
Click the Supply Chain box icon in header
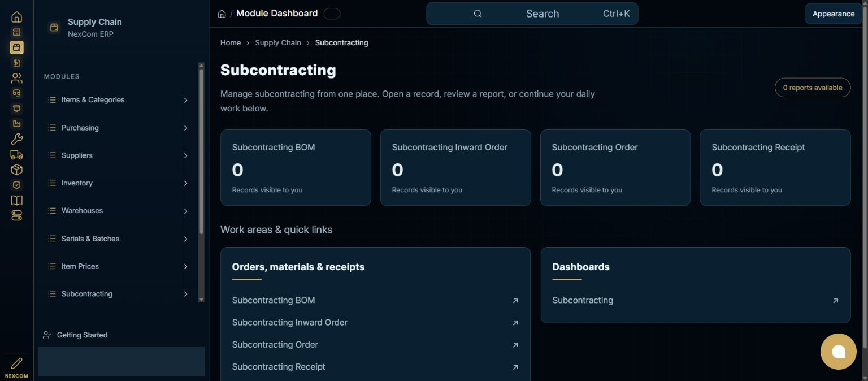[x=54, y=27]
